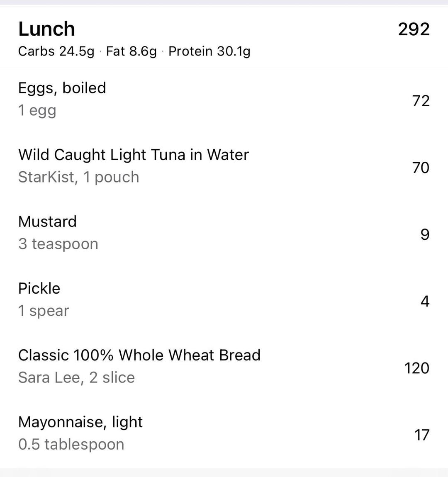Select the 292 total lunch calories
This screenshot has height=477, width=448.
pos(414,29)
